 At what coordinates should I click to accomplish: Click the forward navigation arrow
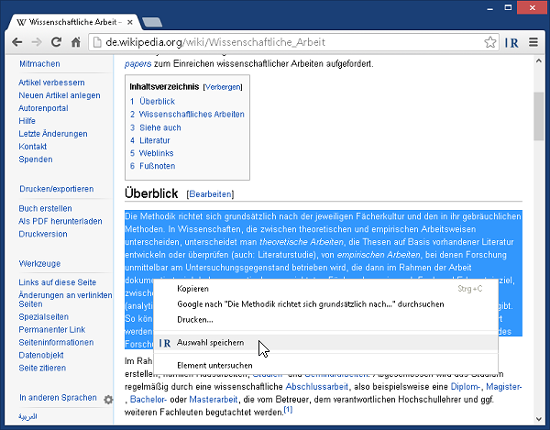tap(36, 42)
